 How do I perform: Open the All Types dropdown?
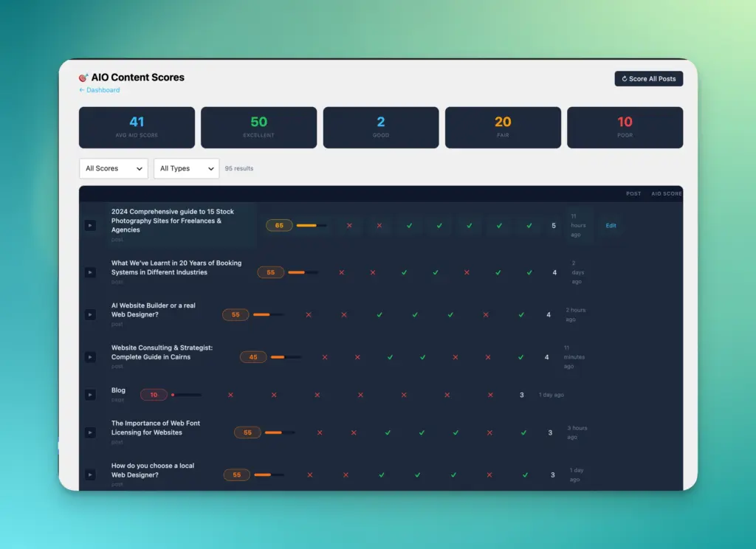pyautogui.click(x=186, y=168)
